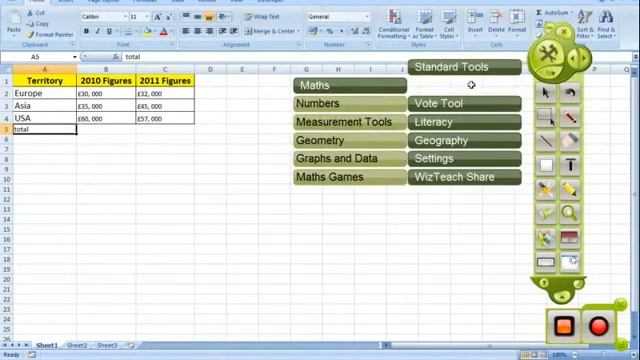Toggle left text alignment

(x=186, y=31)
